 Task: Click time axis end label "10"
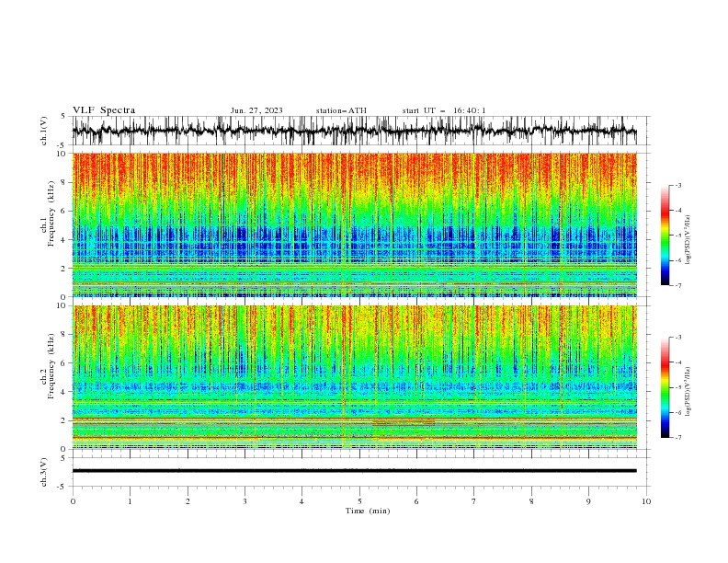click(646, 501)
